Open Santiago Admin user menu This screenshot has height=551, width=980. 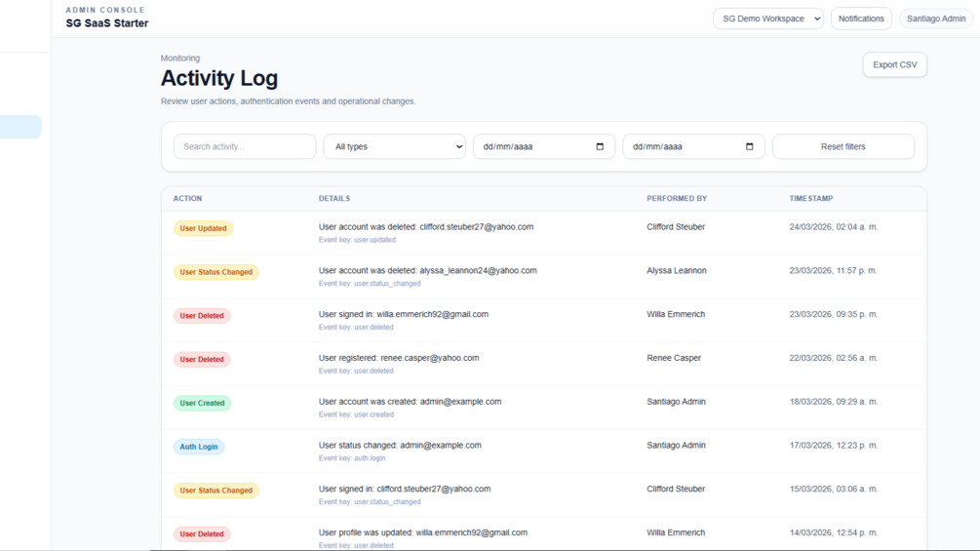click(x=935, y=19)
